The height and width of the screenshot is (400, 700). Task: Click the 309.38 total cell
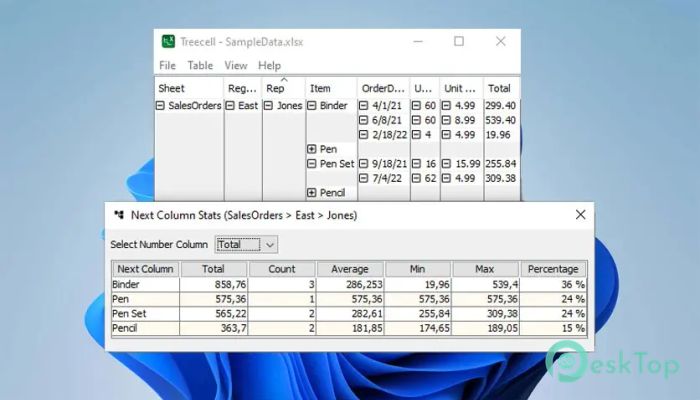(501, 178)
